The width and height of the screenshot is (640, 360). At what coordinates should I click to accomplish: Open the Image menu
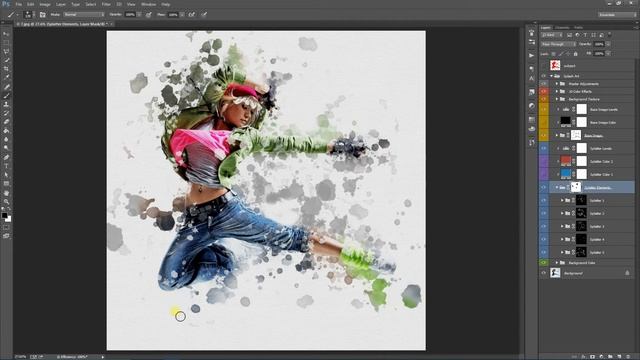click(45, 4)
